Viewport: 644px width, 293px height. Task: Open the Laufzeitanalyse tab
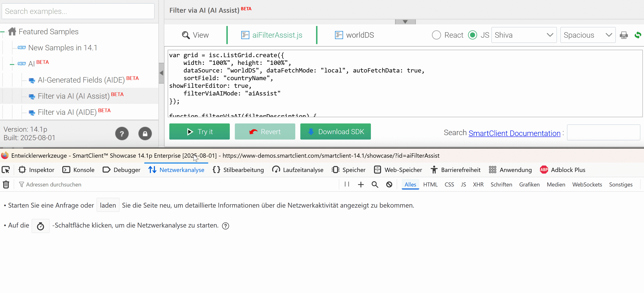(x=298, y=170)
